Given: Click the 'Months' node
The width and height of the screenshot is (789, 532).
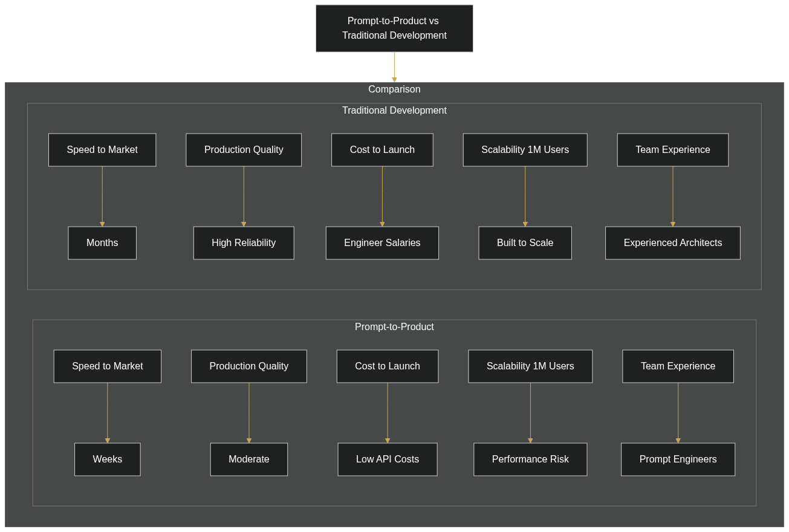Looking at the screenshot, I should (102, 243).
